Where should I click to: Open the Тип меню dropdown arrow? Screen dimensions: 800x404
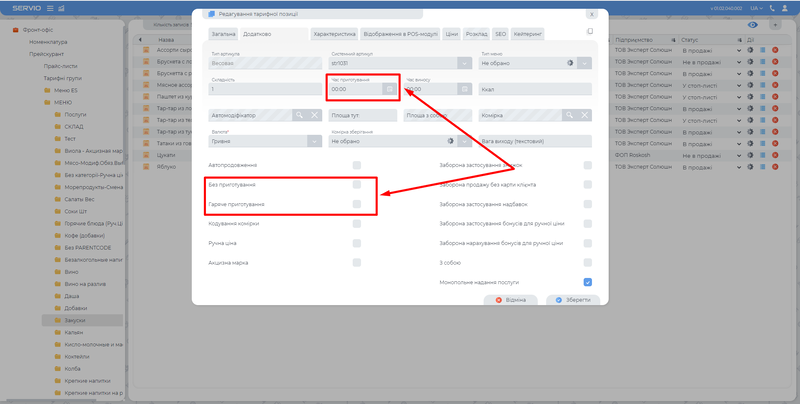point(585,62)
